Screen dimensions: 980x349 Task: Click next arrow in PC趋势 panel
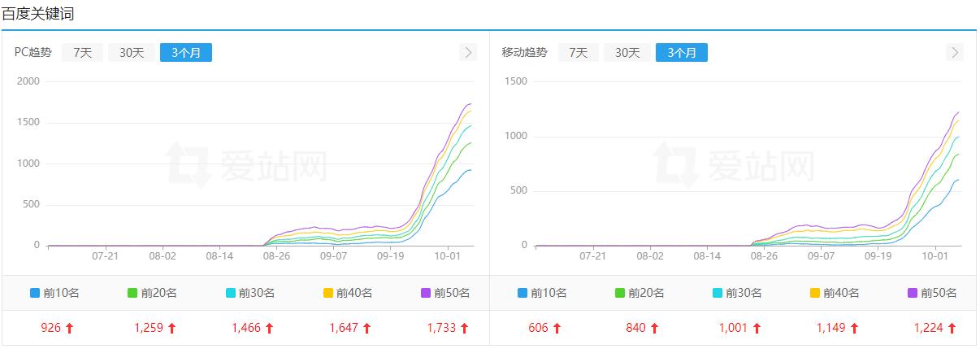467,53
